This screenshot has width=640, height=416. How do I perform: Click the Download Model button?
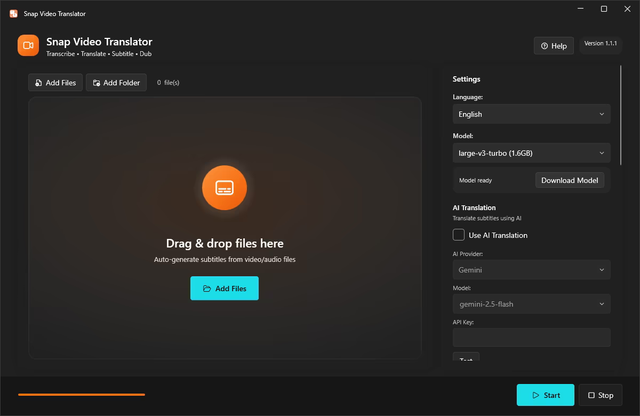(x=569, y=180)
